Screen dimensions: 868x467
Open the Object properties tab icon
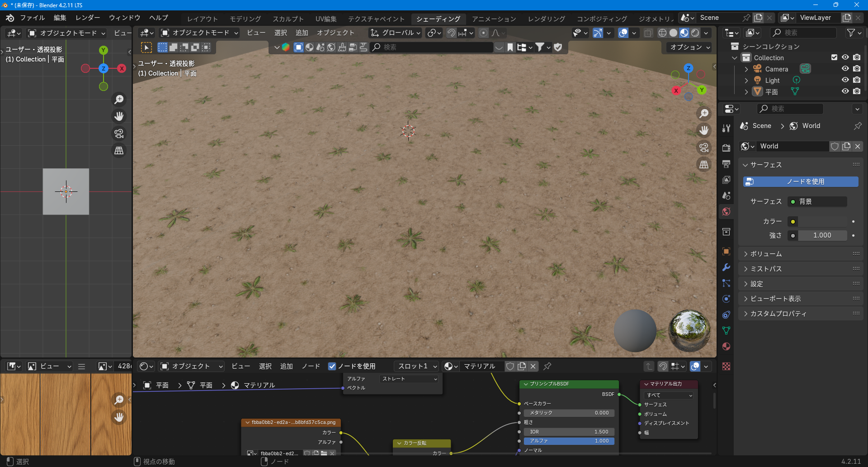tap(726, 251)
